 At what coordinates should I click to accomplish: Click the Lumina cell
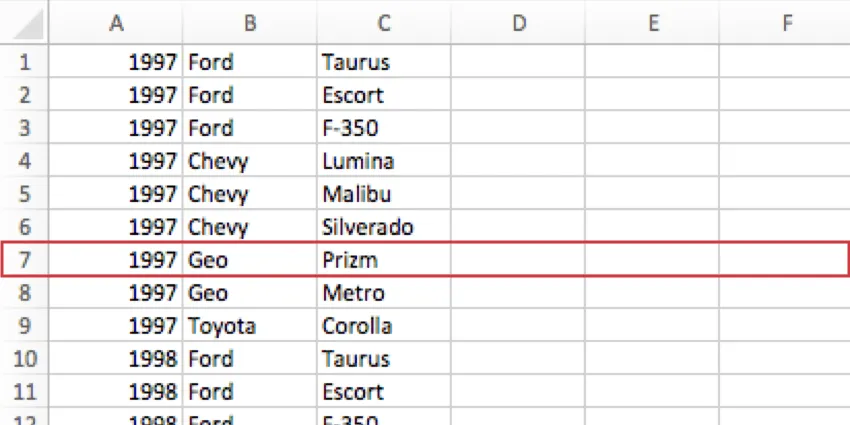[383, 161]
